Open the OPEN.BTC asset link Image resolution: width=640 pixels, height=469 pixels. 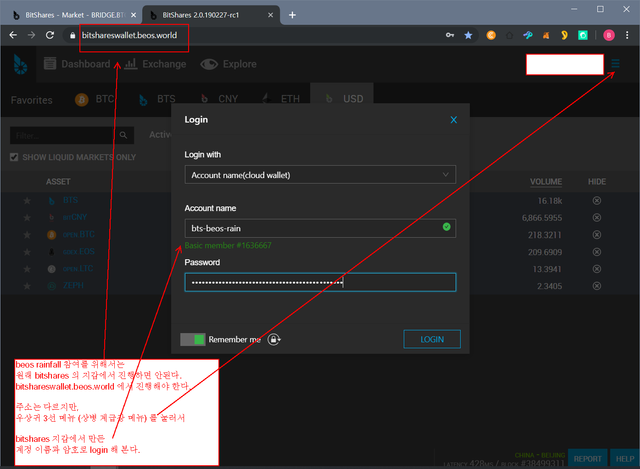point(78,235)
